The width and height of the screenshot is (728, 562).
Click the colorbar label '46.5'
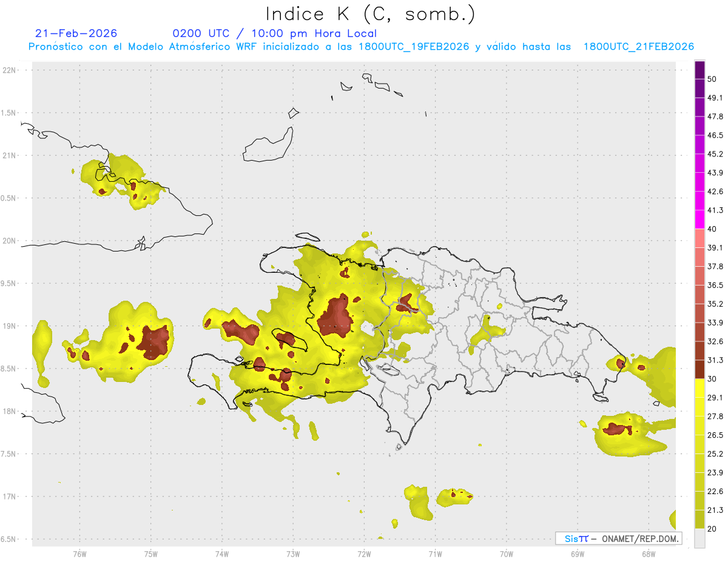(x=715, y=135)
